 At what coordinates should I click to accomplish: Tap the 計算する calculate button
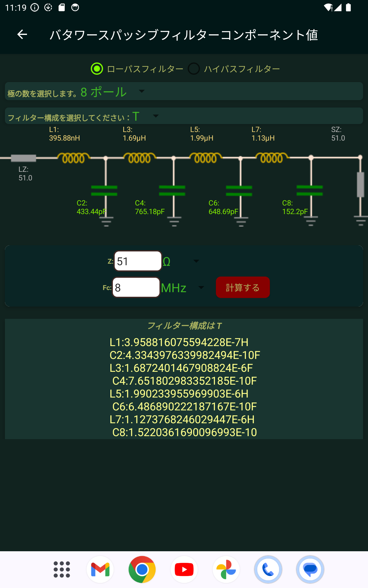pyautogui.click(x=243, y=287)
